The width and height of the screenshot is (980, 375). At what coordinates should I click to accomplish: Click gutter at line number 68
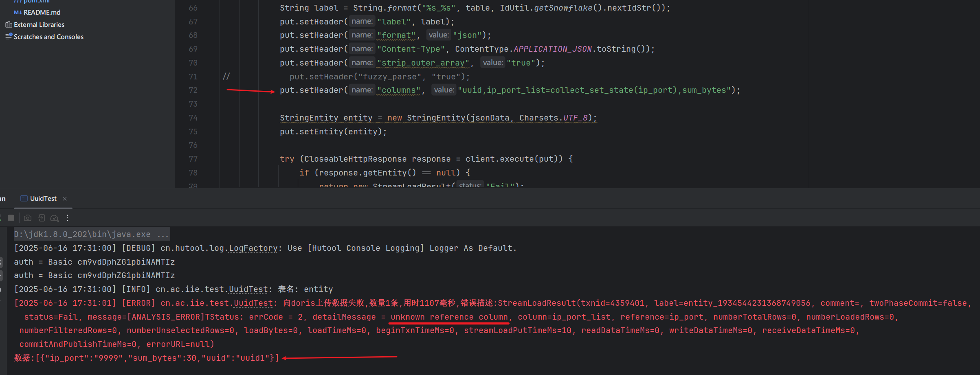click(193, 35)
